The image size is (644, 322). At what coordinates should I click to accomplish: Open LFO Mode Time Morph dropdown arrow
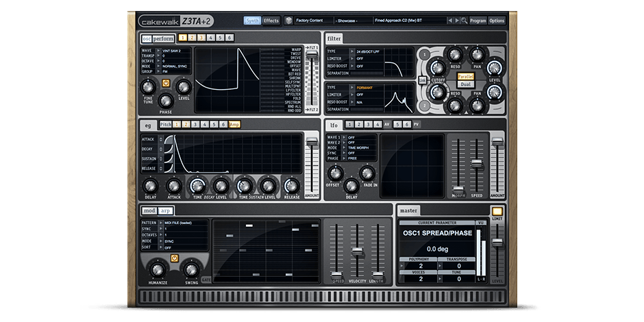pos(343,148)
